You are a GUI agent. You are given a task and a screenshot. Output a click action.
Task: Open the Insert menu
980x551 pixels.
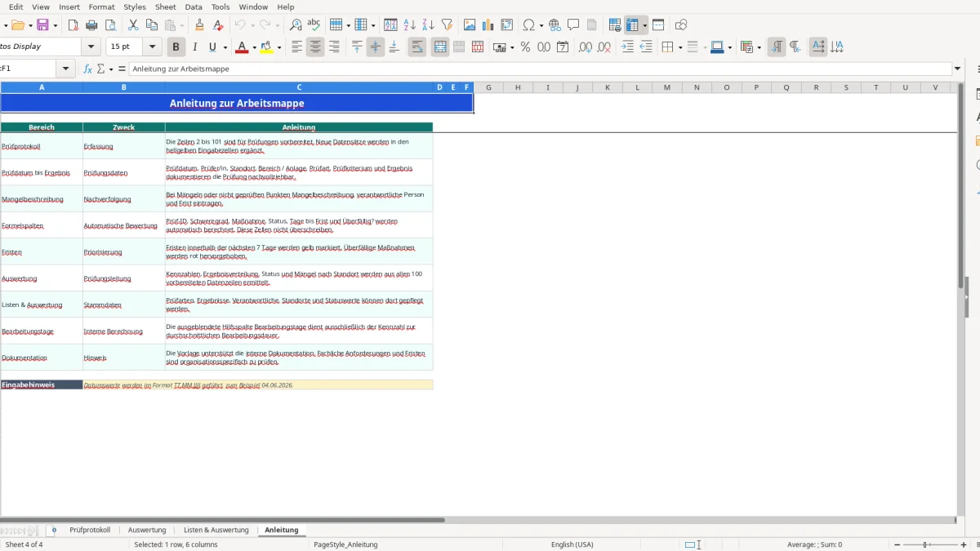pyautogui.click(x=69, y=7)
